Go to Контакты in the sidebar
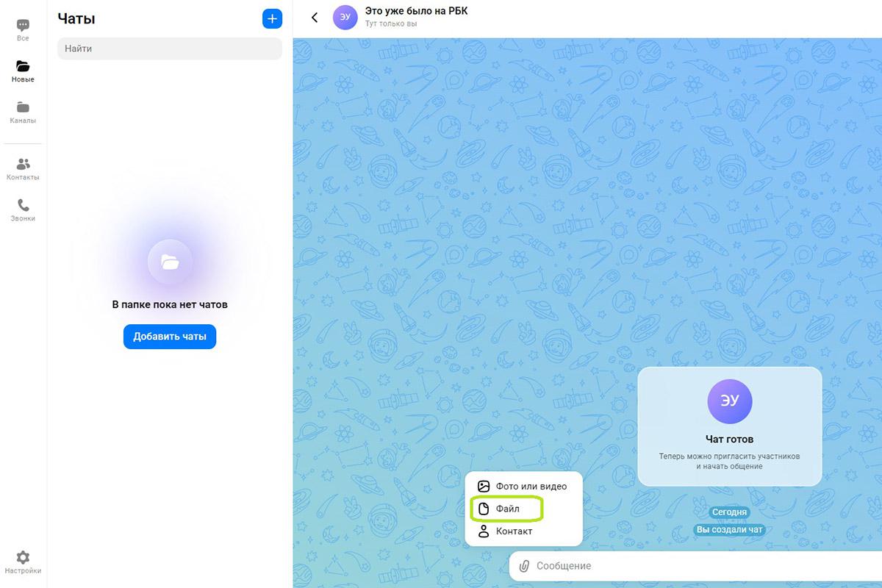Screen dimensions: 882x588 point(23,169)
